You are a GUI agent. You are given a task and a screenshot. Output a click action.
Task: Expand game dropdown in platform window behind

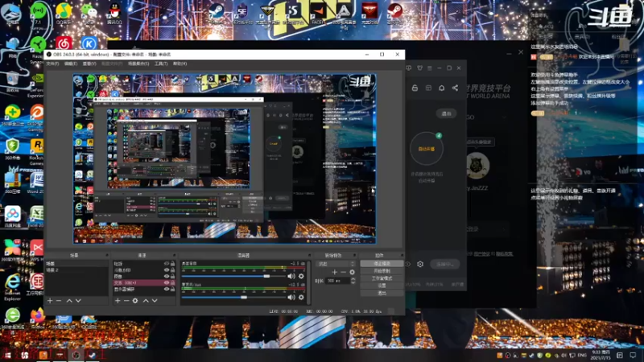click(505, 117)
